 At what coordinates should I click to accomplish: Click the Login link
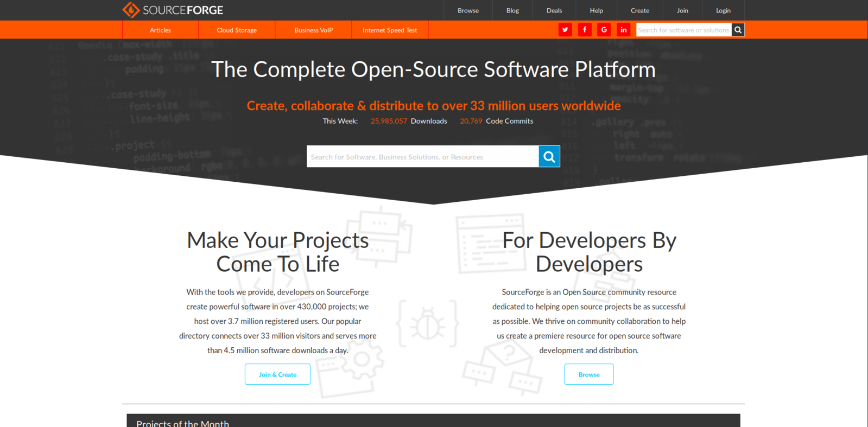click(x=723, y=10)
